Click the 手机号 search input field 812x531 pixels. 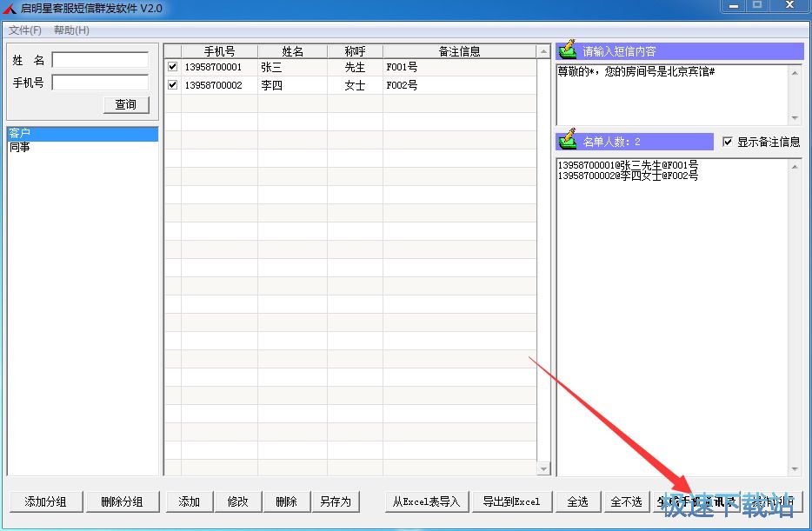pos(101,83)
